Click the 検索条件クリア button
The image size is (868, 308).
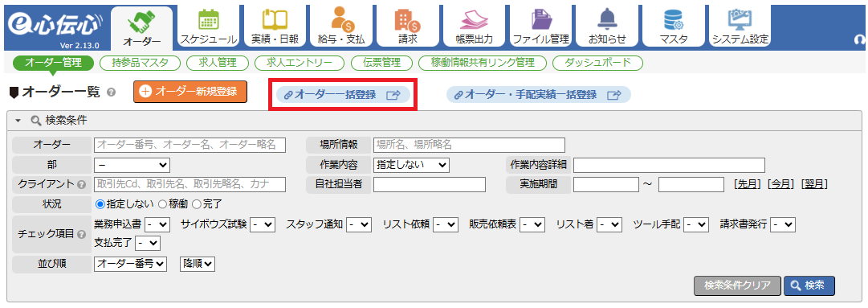(737, 285)
